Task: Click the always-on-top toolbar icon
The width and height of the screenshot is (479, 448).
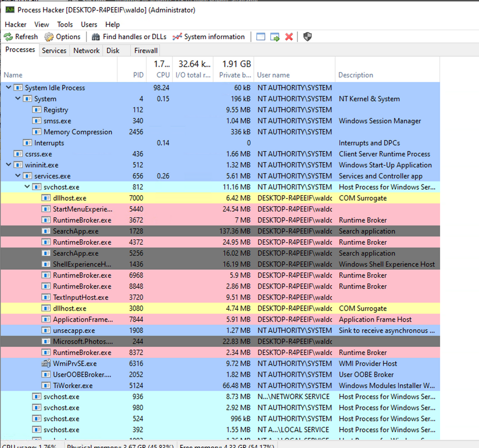Action: pyautogui.click(x=260, y=36)
